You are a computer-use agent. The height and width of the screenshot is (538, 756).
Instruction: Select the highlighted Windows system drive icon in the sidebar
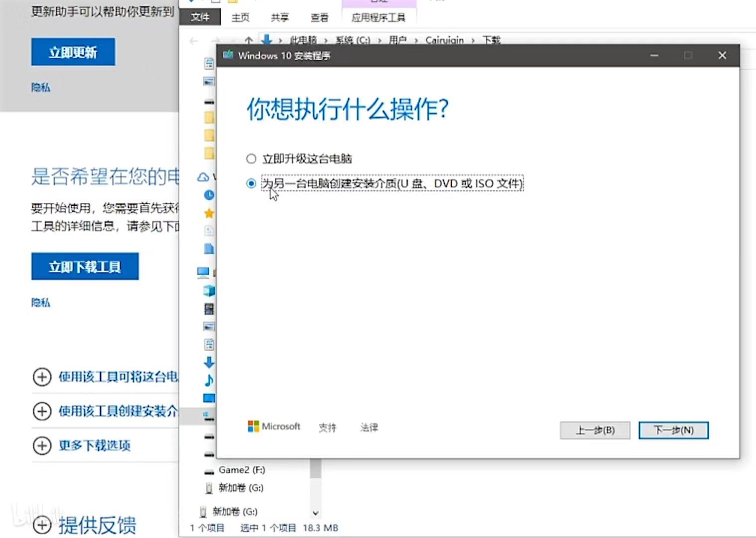pos(209,416)
